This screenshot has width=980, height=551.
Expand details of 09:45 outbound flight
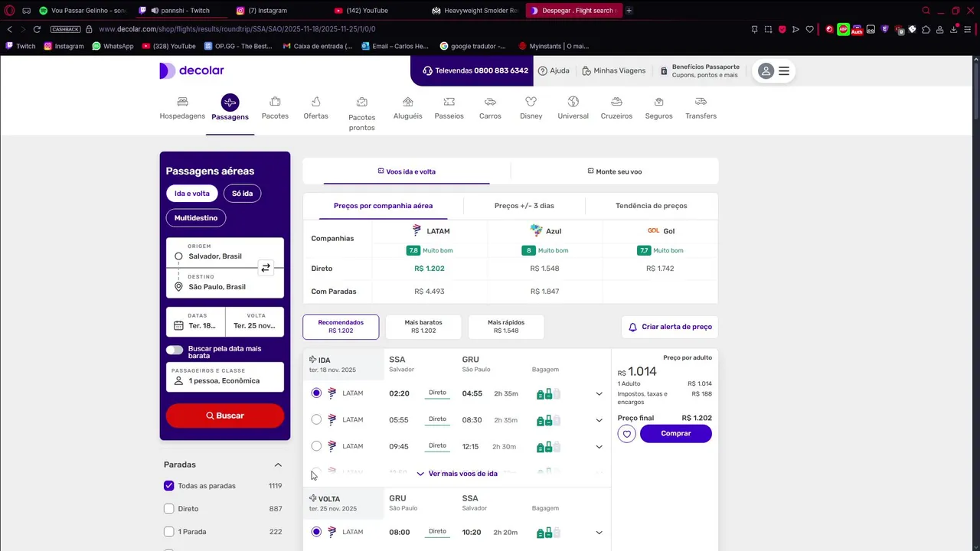click(599, 447)
